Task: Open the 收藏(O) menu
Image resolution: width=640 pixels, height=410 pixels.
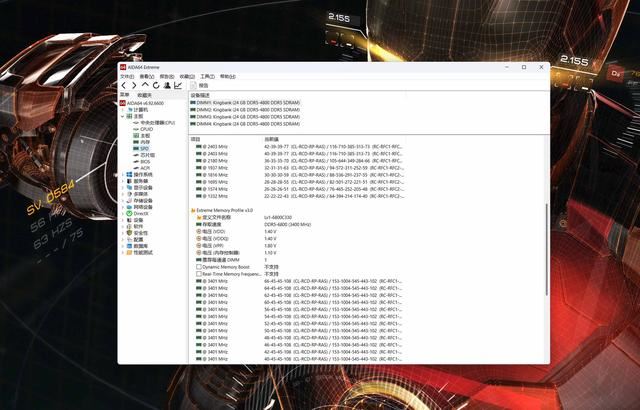Action: pyautogui.click(x=187, y=76)
